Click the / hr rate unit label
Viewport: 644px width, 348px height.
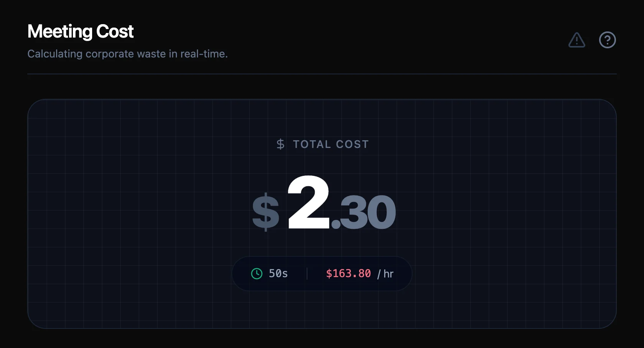[386, 273]
